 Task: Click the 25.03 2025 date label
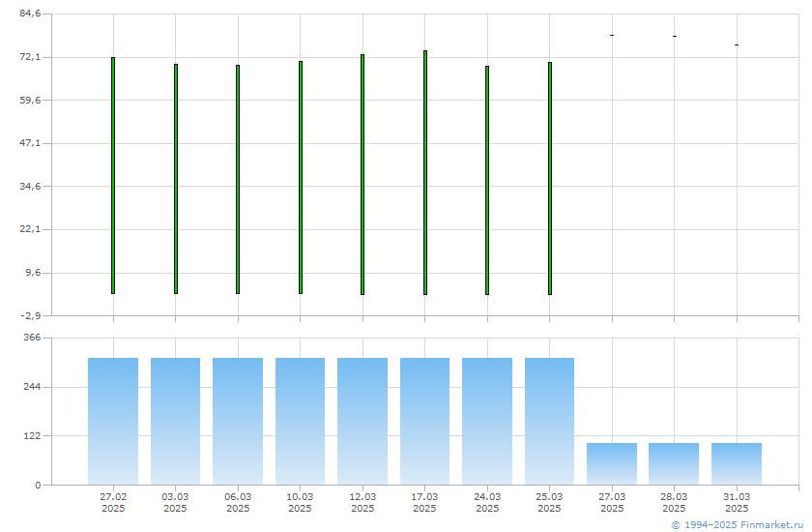point(549,502)
